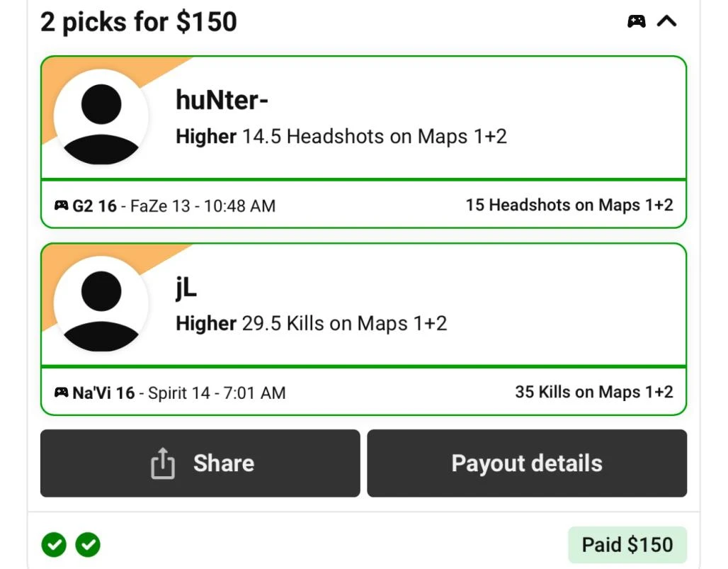This screenshot has width=728, height=569.
Task: Click the Share button
Action: [x=200, y=463]
